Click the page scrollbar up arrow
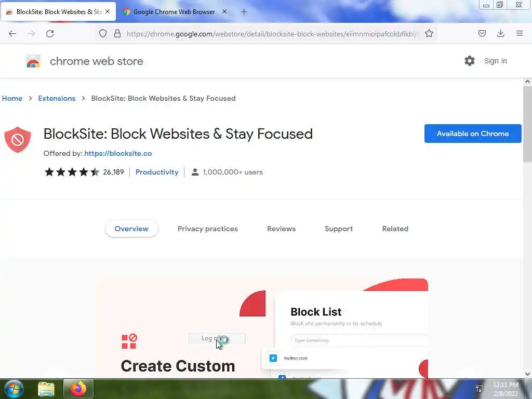Screen dimensions: 532x399 point(527,82)
